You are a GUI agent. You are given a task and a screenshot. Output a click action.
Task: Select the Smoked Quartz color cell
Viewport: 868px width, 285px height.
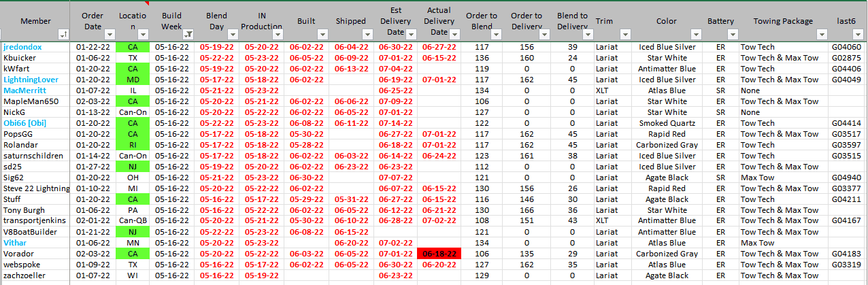coord(667,123)
